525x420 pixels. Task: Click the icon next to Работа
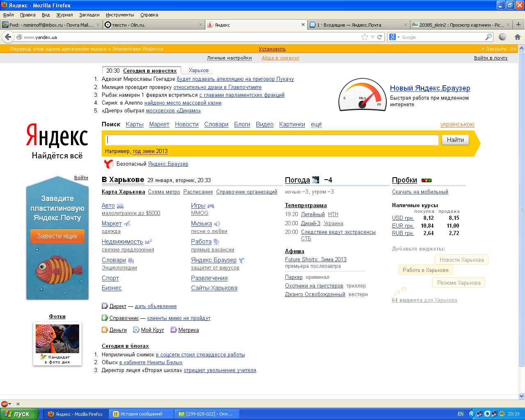click(x=216, y=242)
